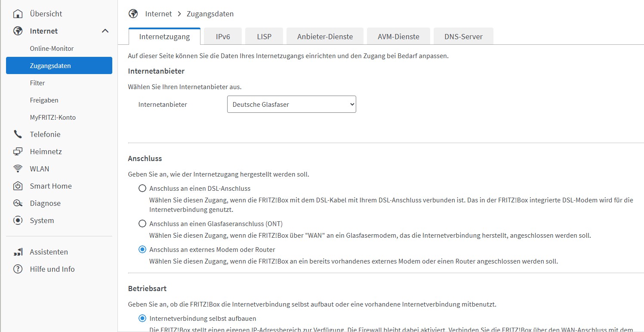Open the Smart Home menu label
The width and height of the screenshot is (644, 332).
[51, 186]
